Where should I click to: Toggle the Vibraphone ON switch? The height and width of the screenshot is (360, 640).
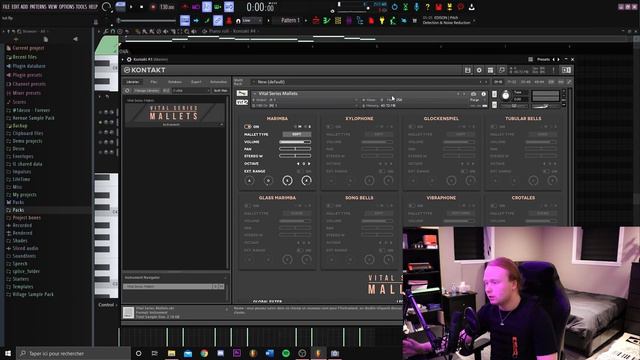coord(411,206)
